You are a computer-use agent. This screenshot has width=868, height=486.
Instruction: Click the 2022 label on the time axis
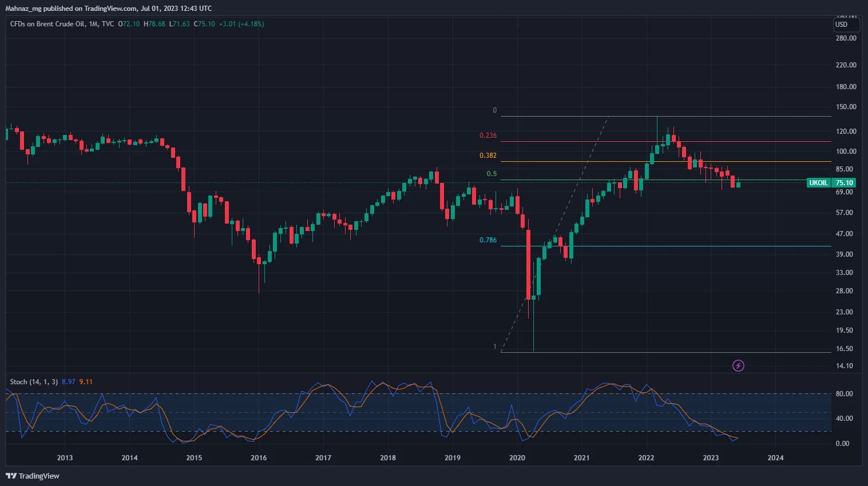(x=647, y=457)
